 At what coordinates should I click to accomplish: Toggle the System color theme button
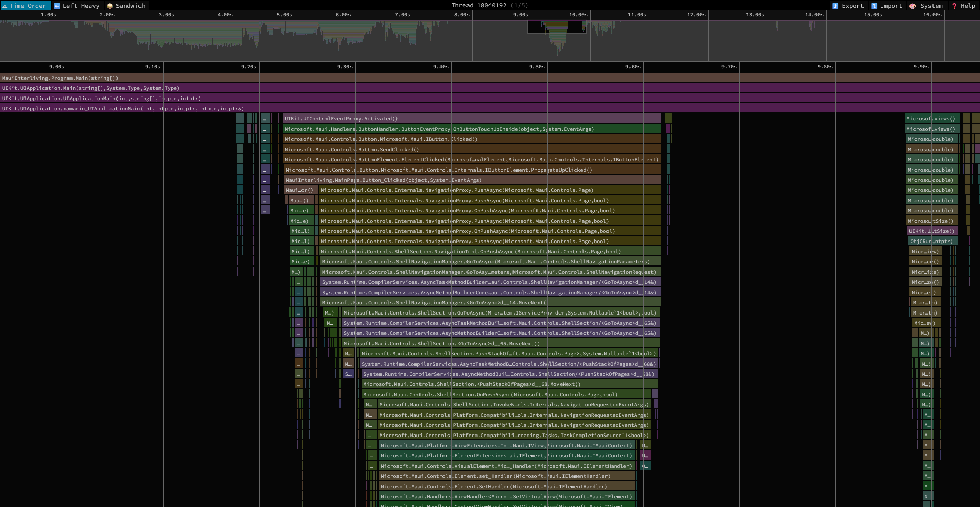pyautogui.click(x=926, y=6)
